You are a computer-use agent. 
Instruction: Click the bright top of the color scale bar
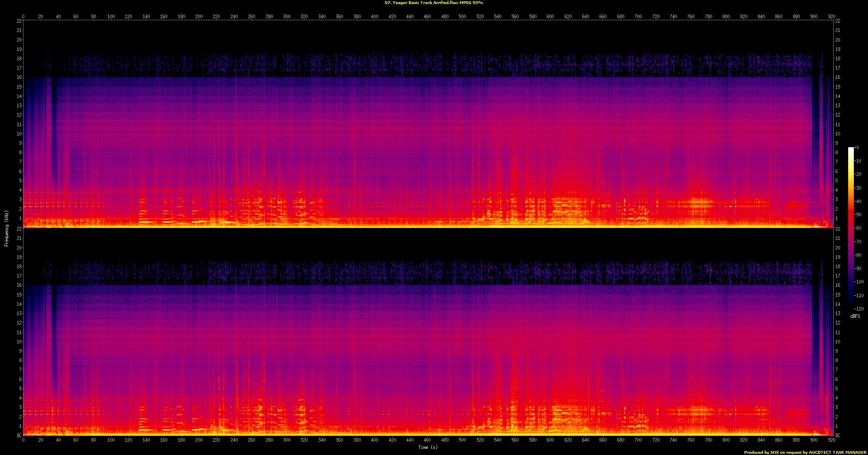point(851,149)
